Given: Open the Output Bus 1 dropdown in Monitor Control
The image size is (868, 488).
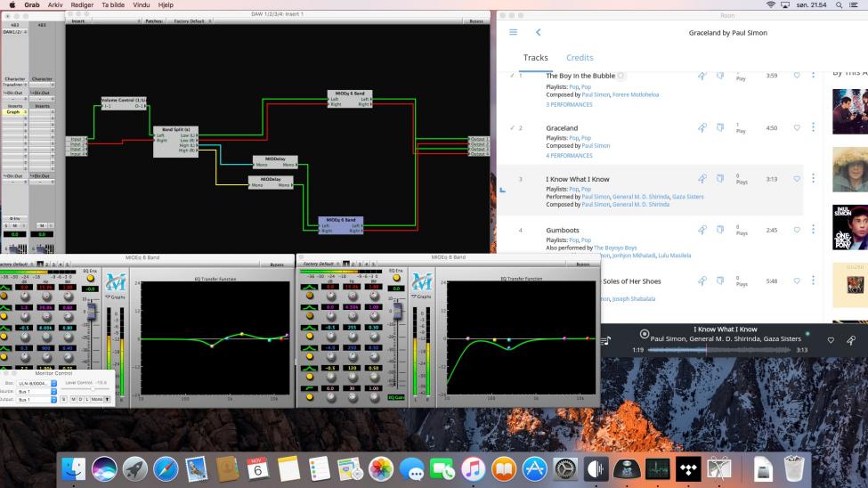Looking at the screenshot, I should 37,399.
